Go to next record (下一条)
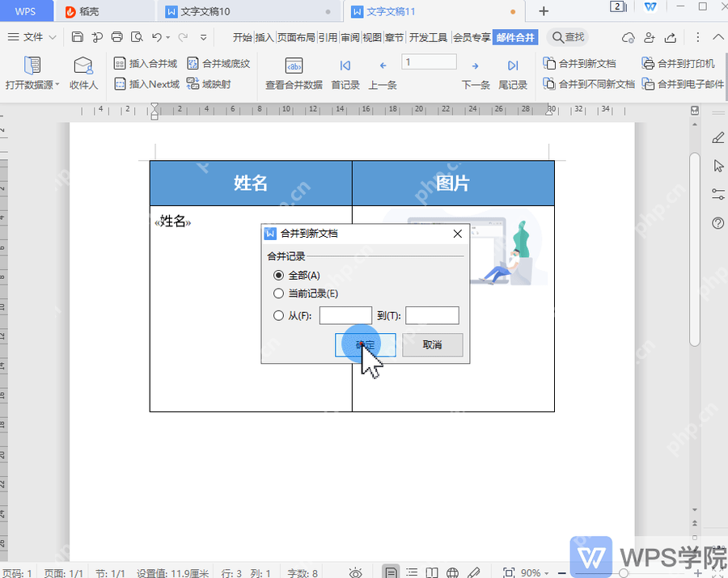This screenshot has height=578, width=728. pos(476,73)
